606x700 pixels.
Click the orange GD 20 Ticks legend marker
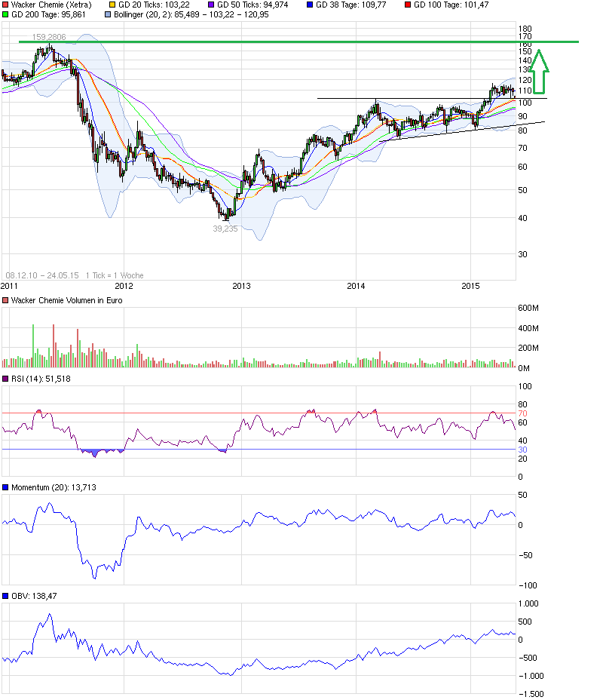click(x=112, y=5)
